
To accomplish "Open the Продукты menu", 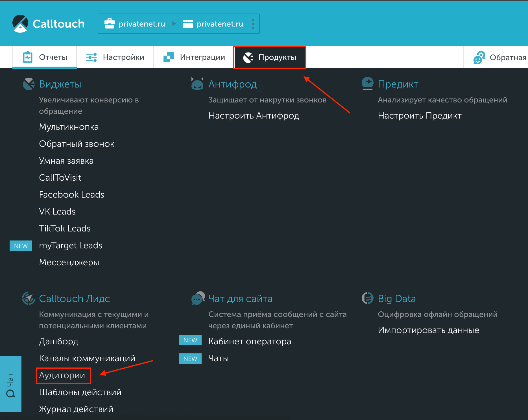I will [x=270, y=57].
